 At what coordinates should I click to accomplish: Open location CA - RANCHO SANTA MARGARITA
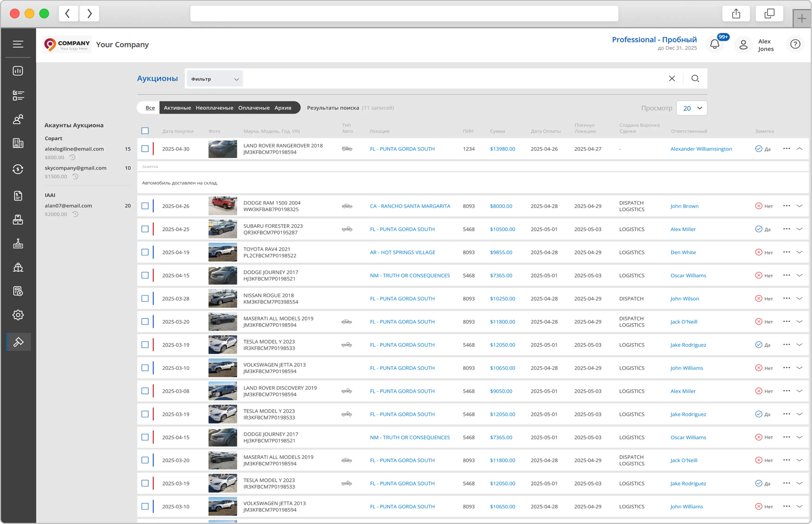(x=410, y=206)
